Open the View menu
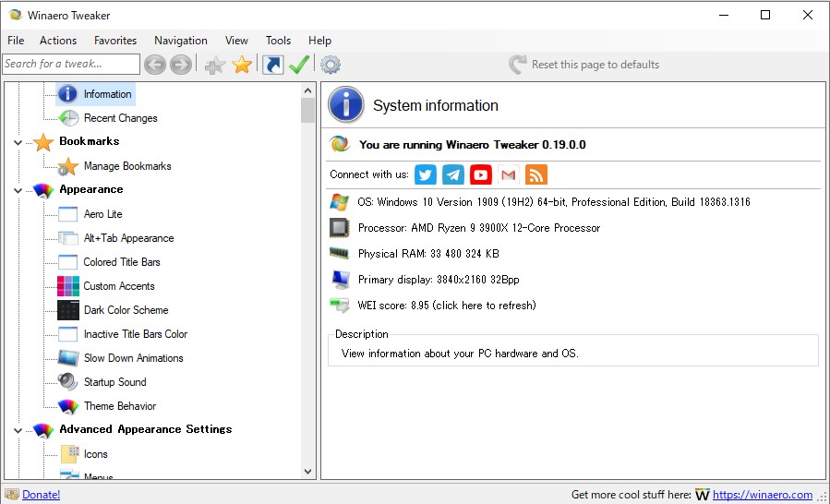Viewport: 830px width, 504px height. tap(236, 41)
